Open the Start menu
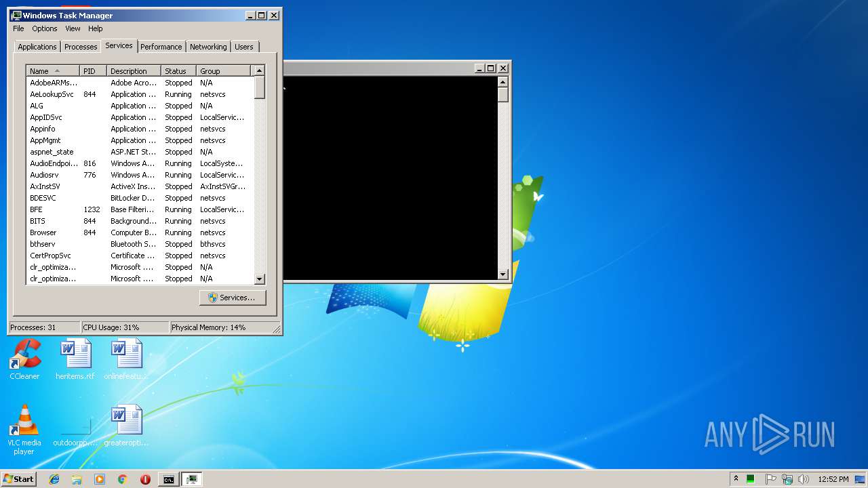The width and height of the screenshot is (868, 488). [x=18, y=479]
